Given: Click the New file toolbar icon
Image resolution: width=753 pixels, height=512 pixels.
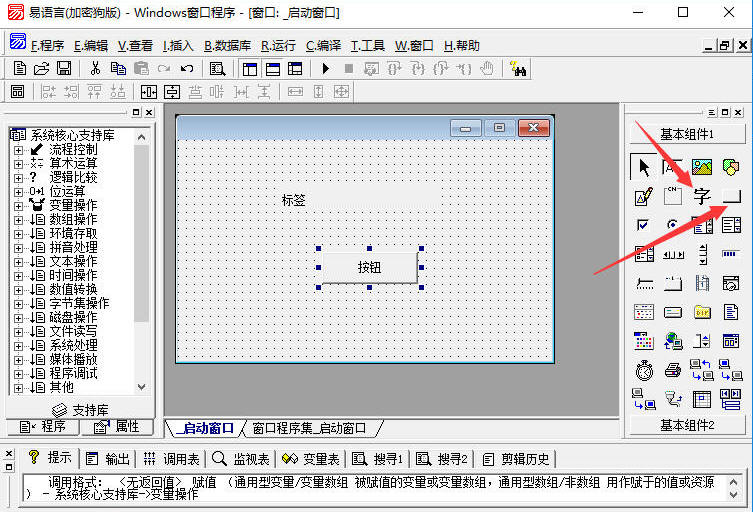Looking at the screenshot, I should tap(20, 68).
